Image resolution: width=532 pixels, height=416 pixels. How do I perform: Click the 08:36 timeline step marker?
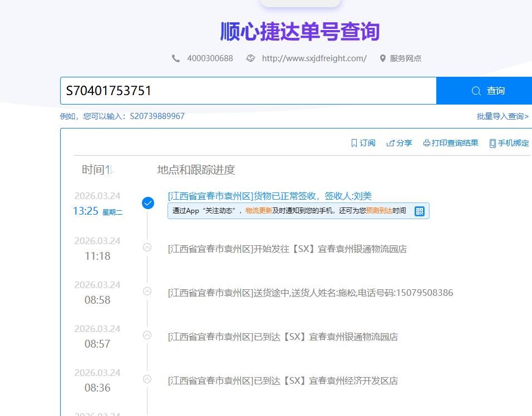[147, 379]
